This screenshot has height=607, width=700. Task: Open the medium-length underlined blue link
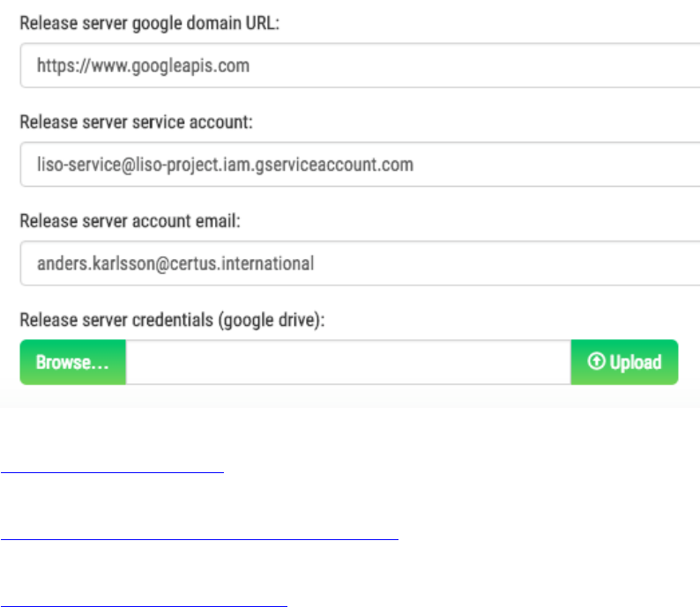[145, 603]
